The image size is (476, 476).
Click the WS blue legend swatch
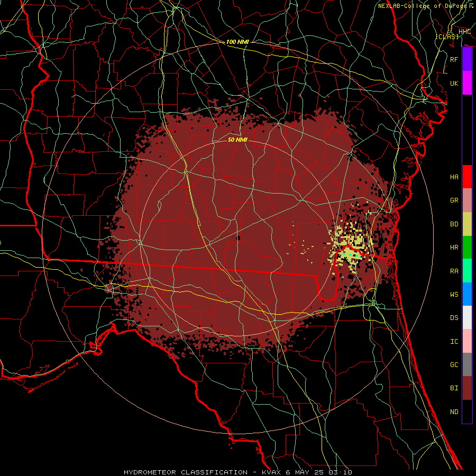467,294
